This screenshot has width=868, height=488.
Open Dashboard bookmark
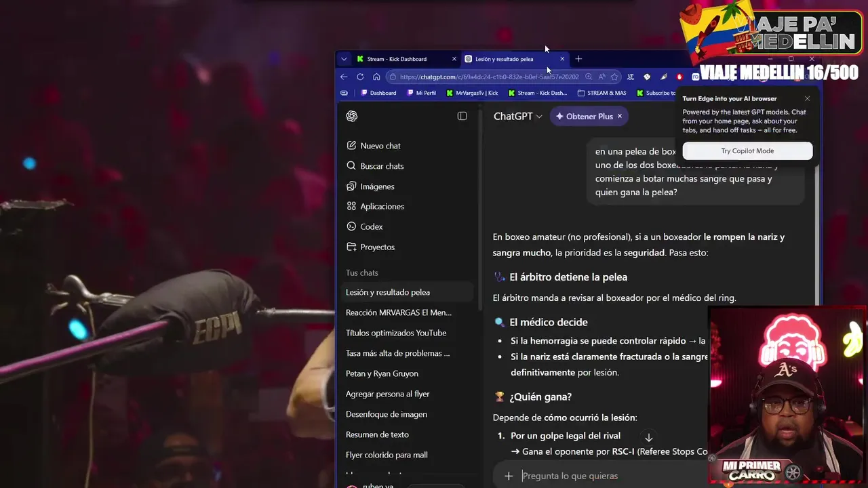click(378, 93)
